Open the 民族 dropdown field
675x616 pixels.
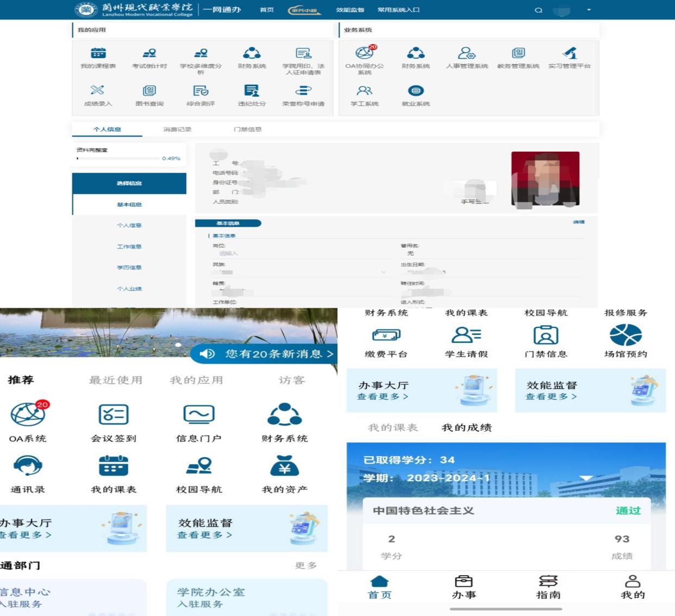(299, 272)
